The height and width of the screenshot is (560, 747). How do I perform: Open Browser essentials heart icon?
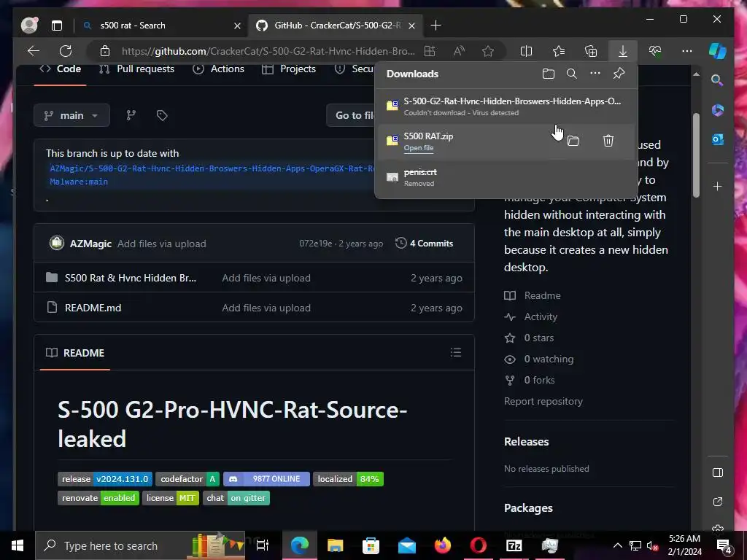click(x=655, y=51)
